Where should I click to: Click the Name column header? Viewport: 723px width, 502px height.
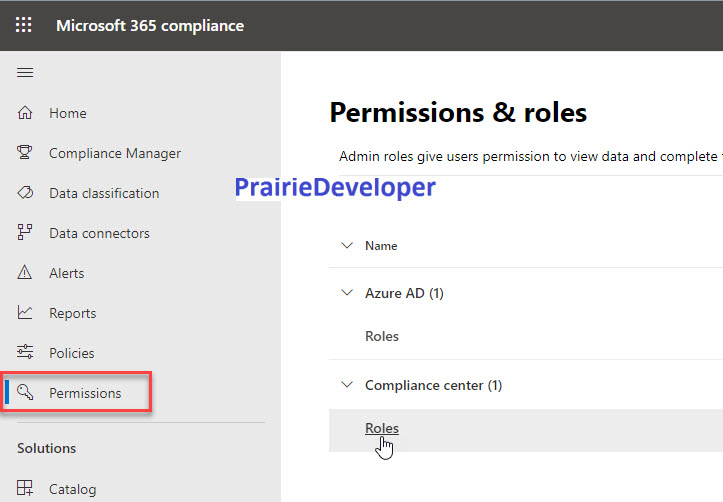381,246
